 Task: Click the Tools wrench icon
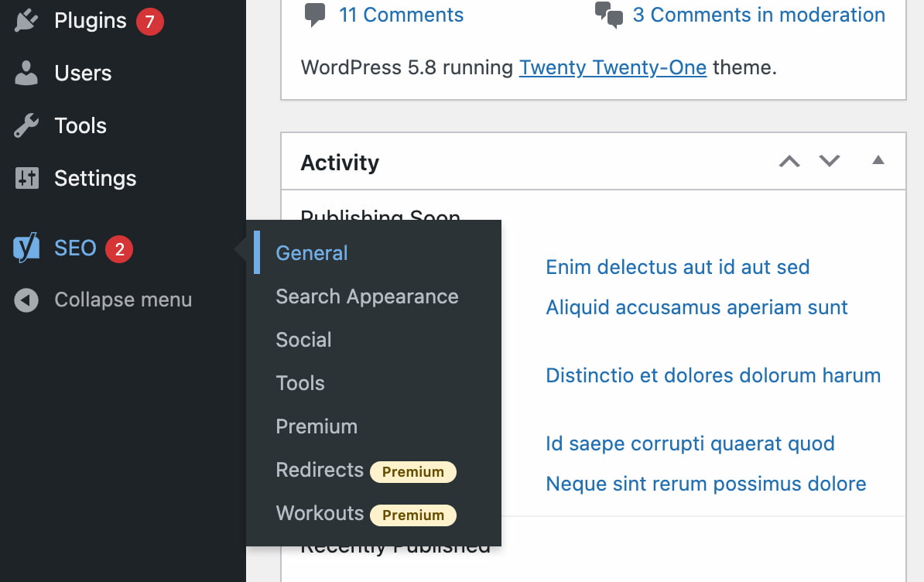[26, 125]
